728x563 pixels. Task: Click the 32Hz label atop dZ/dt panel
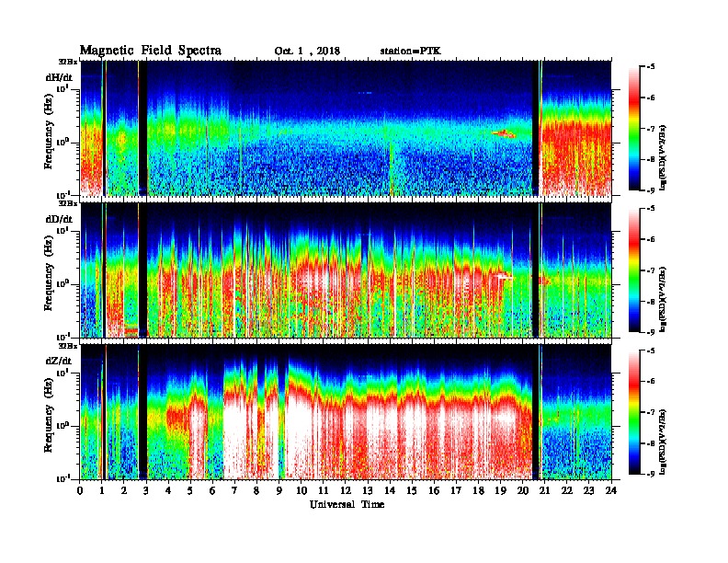[68, 346]
